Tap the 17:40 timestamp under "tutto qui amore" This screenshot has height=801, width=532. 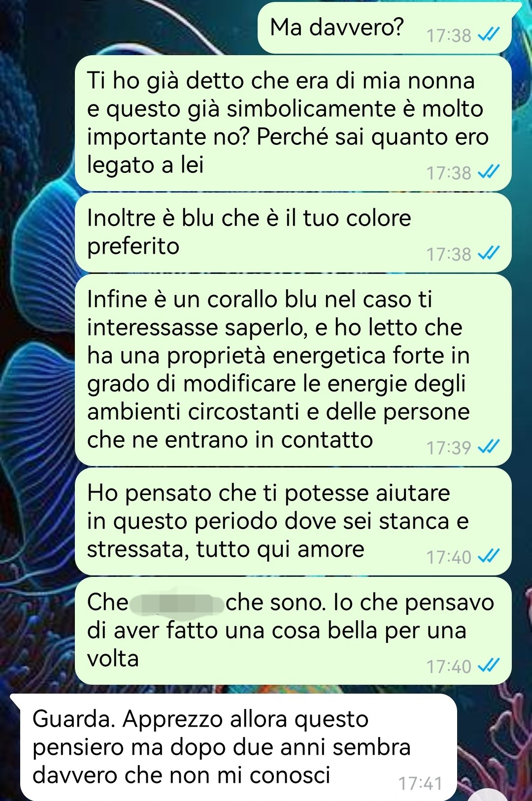tap(449, 557)
